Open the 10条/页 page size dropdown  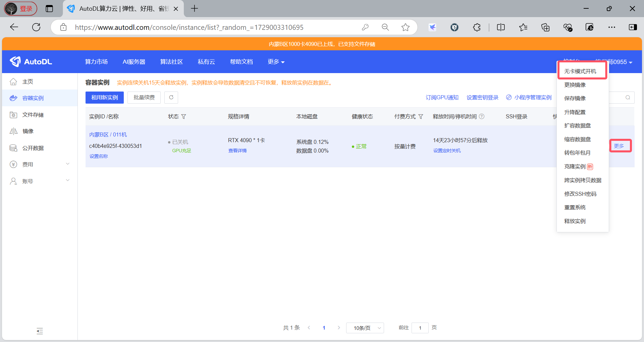(x=365, y=328)
